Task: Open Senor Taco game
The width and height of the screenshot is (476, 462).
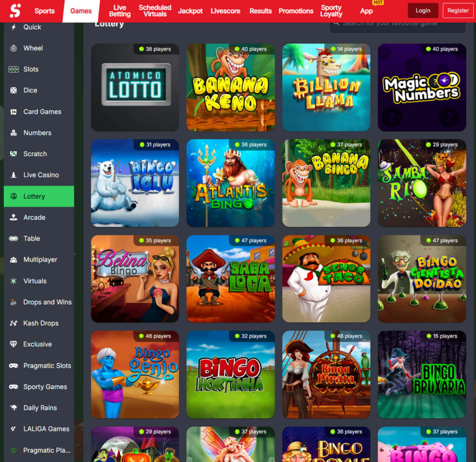Action: [326, 279]
